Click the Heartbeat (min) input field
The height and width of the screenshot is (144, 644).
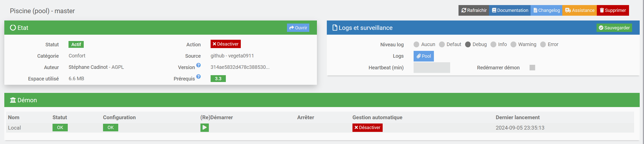pyautogui.click(x=432, y=68)
